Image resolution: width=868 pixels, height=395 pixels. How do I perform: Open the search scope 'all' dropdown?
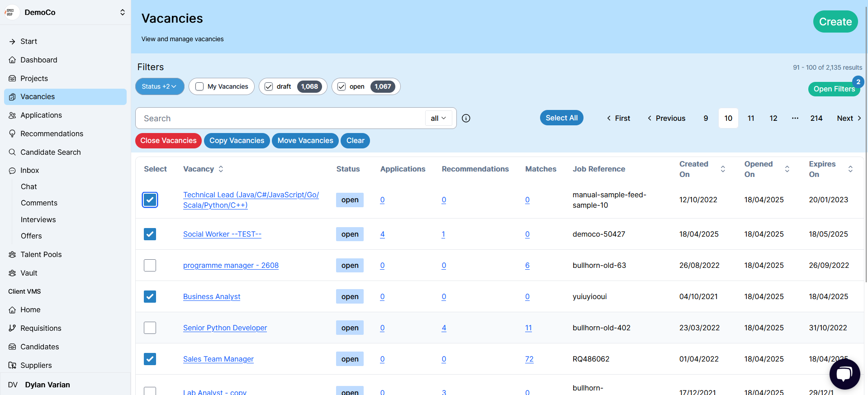(438, 118)
